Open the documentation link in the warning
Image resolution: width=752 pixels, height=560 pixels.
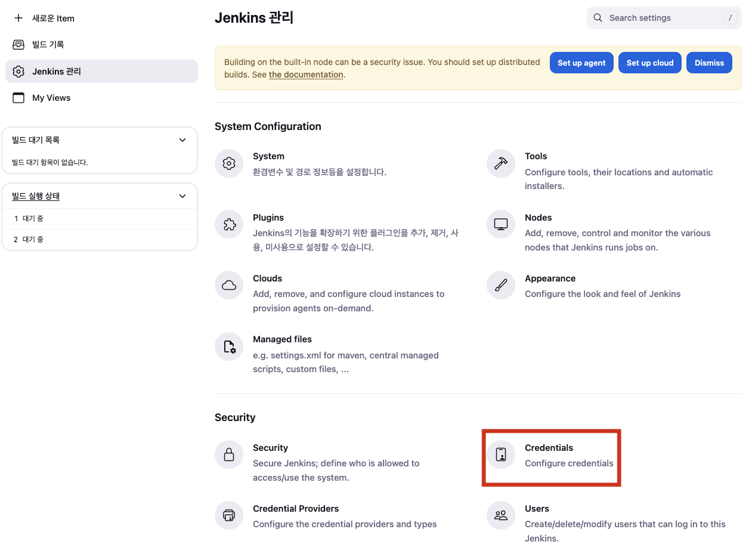(x=306, y=75)
